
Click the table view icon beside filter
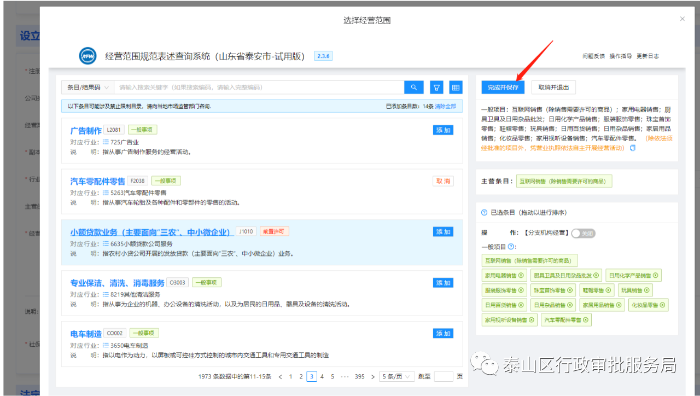[455, 88]
